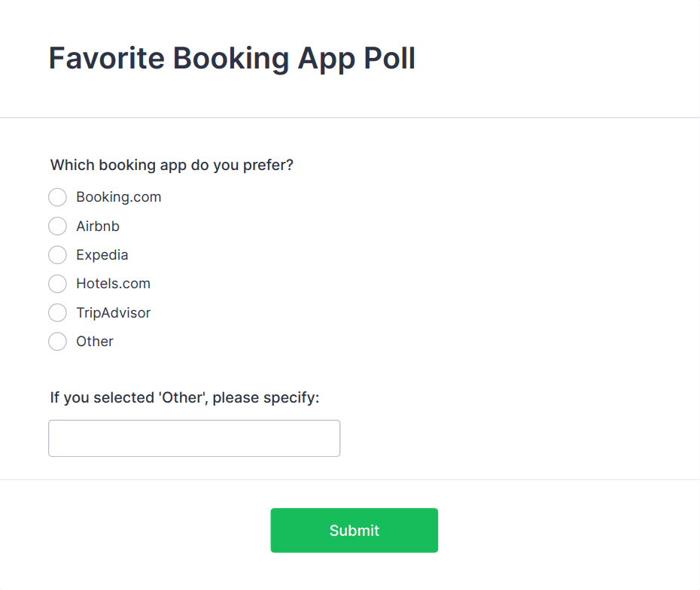Image resolution: width=700 pixels, height=590 pixels.
Task: Click the 'Airbnb' option label text
Action: pos(98,226)
